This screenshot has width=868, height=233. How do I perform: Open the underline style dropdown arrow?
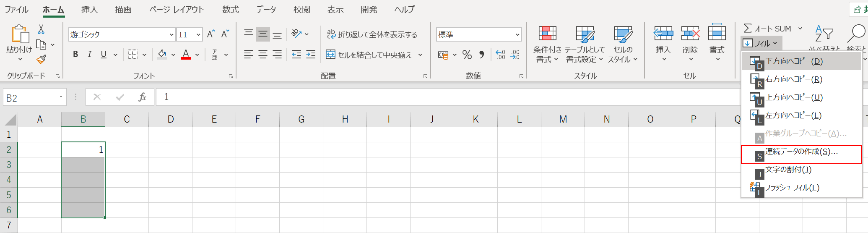(x=115, y=55)
